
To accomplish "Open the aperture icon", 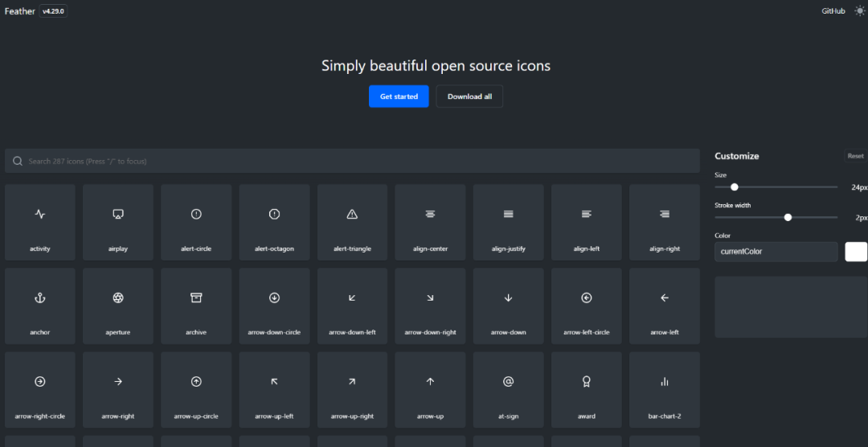I will (118, 306).
